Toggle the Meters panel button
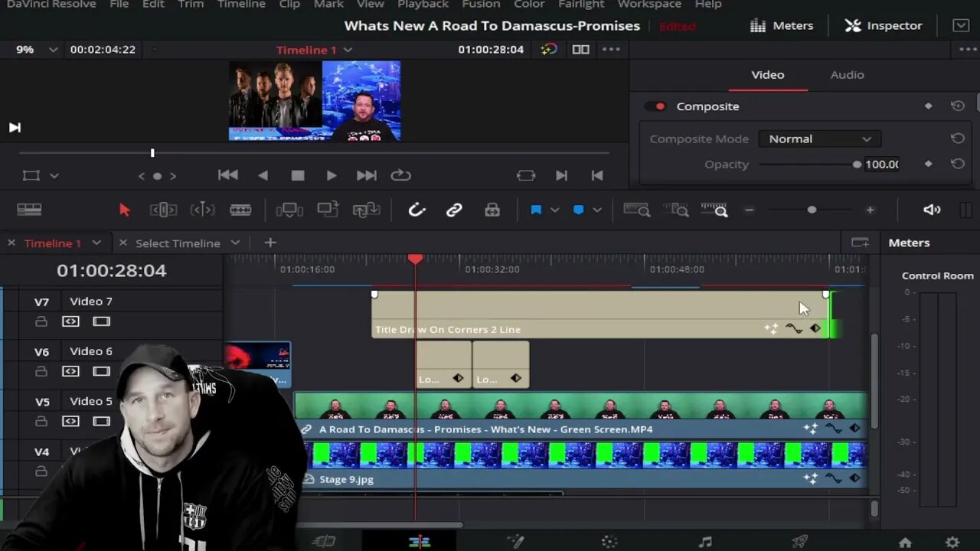The image size is (980, 551). pos(782,25)
